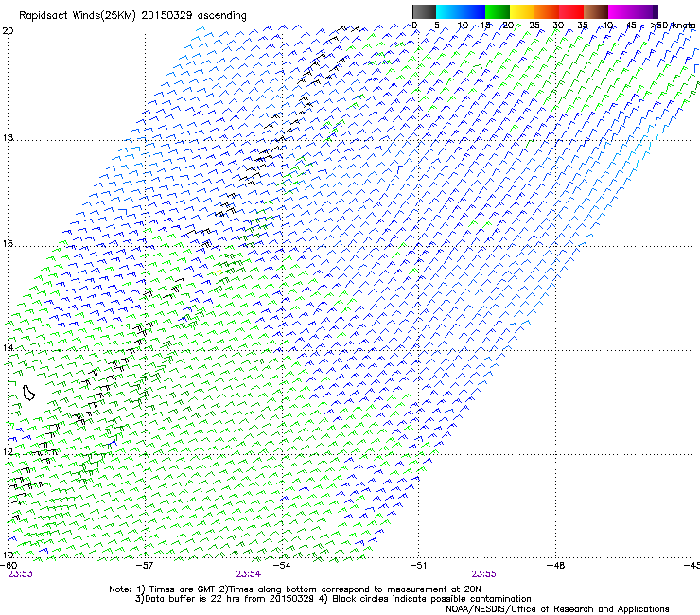This screenshot has height=615, width=700.
Task: Pick the orange 25-30 knots color band
Action: point(547,11)
